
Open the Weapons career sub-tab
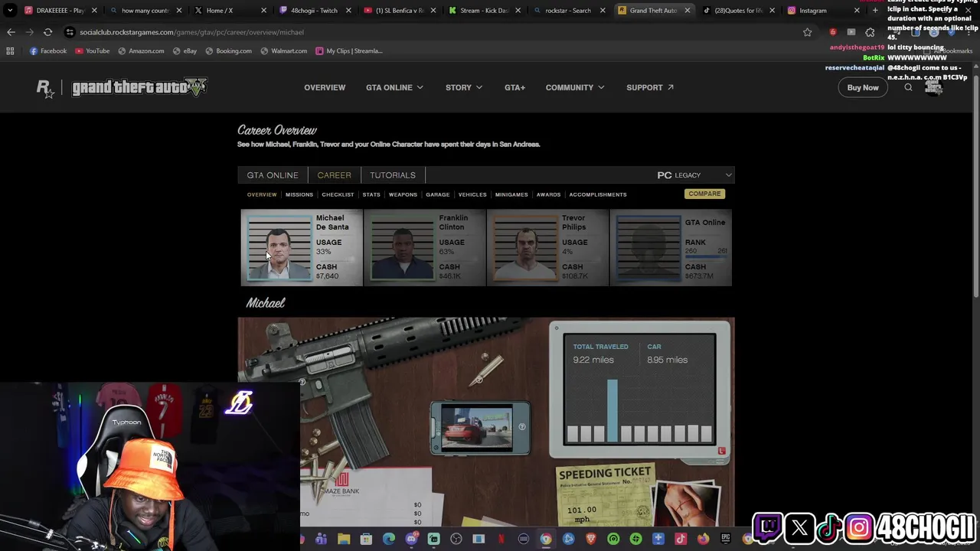click(403, 194)
